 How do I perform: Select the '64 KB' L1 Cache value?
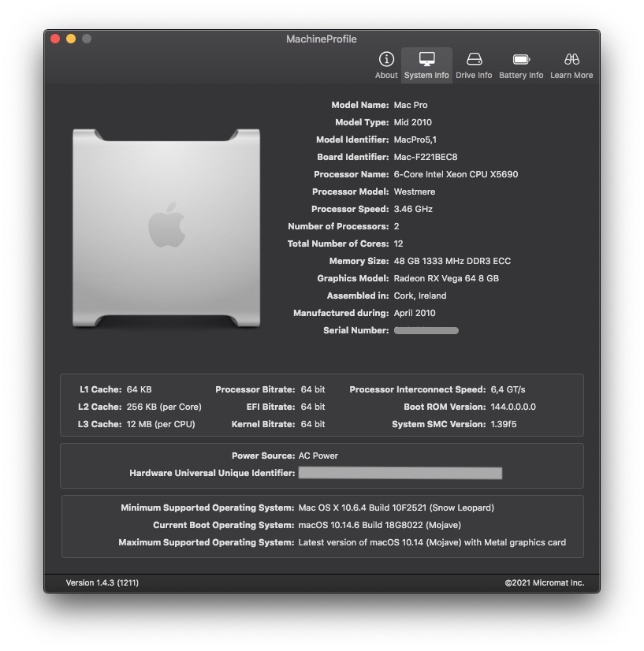[x=139, y=390]
